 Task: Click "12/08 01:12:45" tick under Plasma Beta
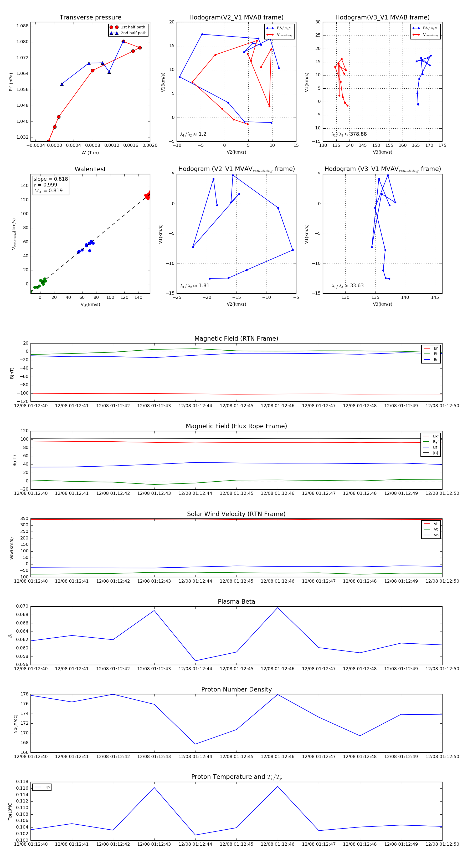click(x=236, y=669)
